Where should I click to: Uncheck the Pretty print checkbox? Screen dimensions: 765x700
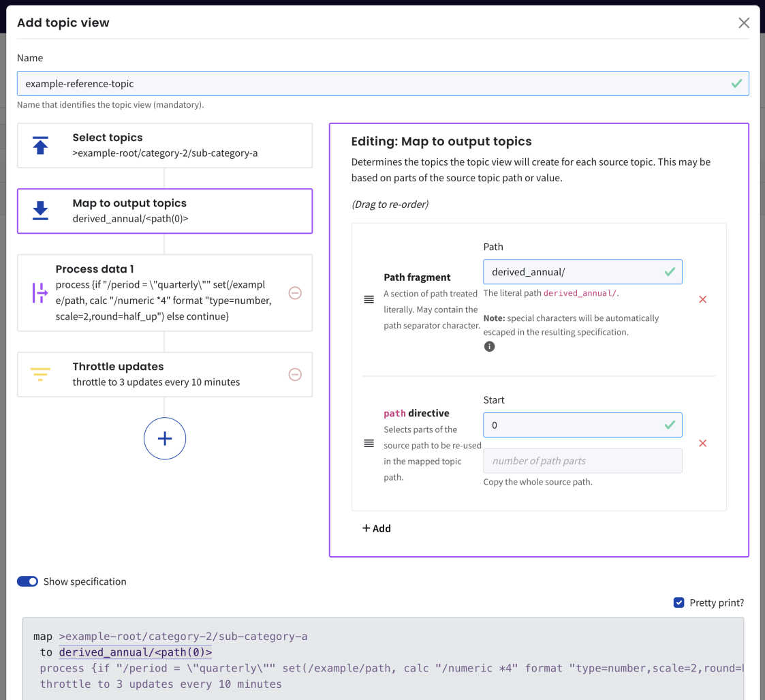(x=678, y=603)
